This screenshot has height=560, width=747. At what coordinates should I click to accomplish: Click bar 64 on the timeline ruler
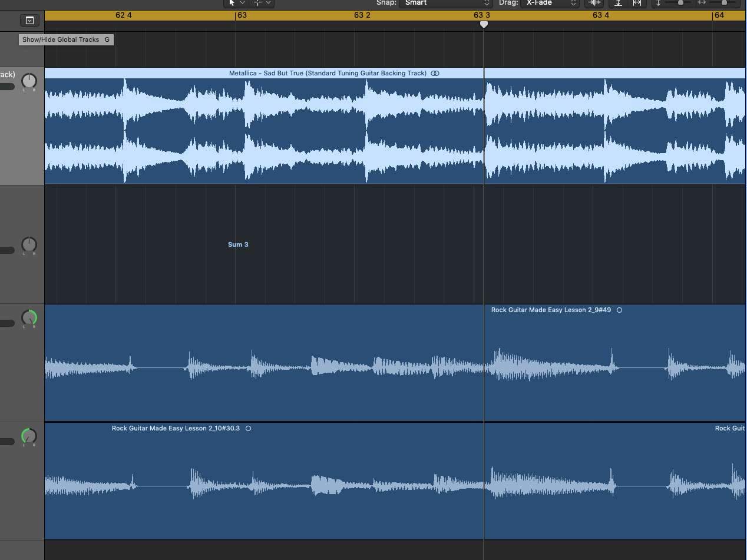(x=719, y=15)
